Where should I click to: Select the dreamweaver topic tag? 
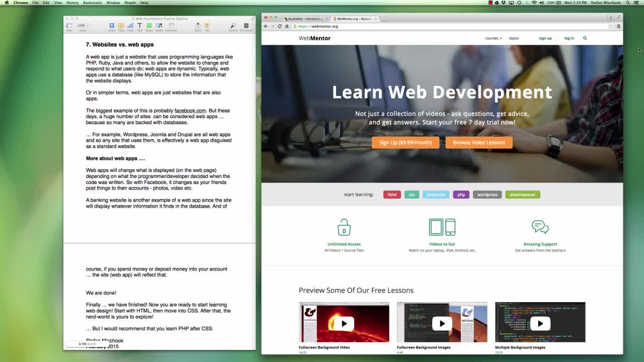pos(523,195)
